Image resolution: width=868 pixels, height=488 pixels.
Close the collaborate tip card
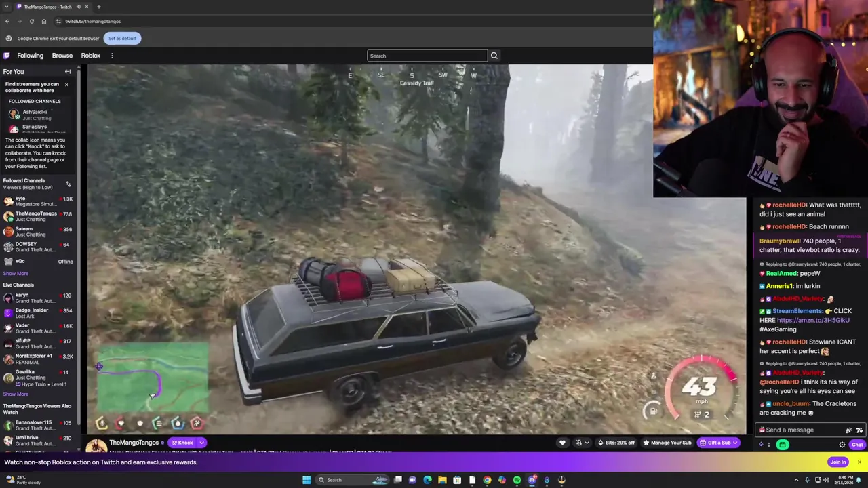tap(66, 85)
